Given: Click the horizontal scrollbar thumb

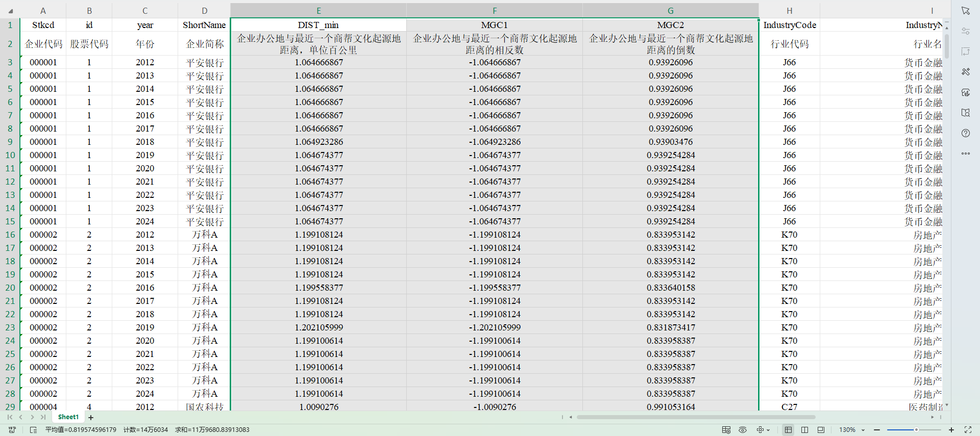Looking at the screenshot, I should pyautogui.click(x=694, y=417).
